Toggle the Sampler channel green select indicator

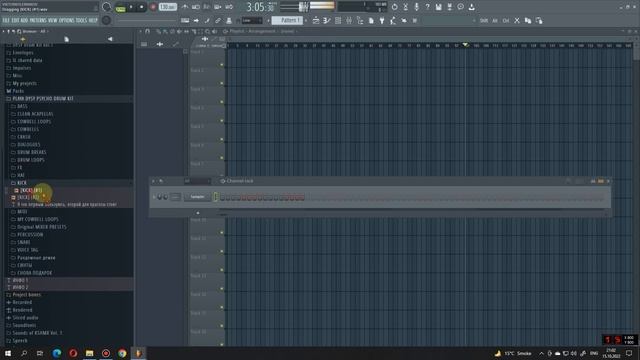click(216, 197)
